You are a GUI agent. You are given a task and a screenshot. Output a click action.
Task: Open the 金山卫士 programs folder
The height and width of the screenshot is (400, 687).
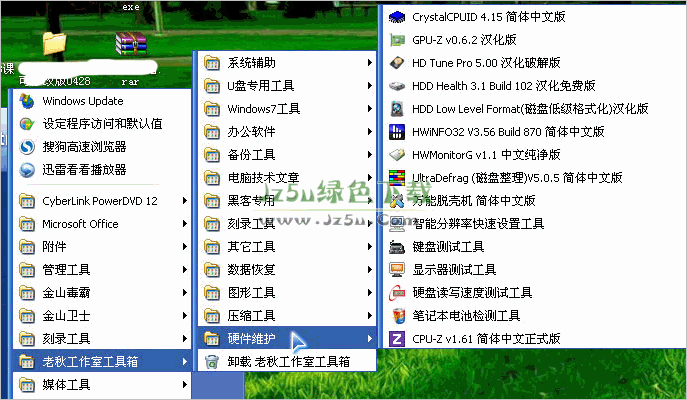coord(102,315)
